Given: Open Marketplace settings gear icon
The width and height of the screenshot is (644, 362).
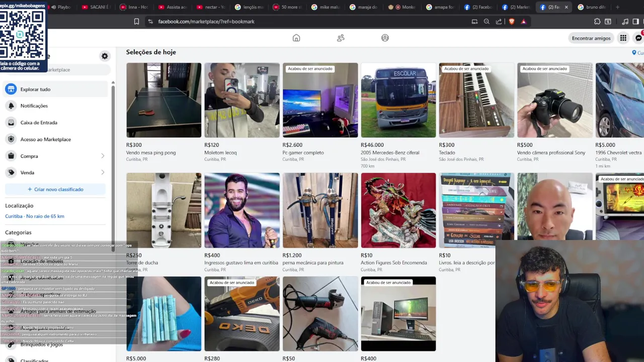Looking at the screenshot, I should [105, 56].
